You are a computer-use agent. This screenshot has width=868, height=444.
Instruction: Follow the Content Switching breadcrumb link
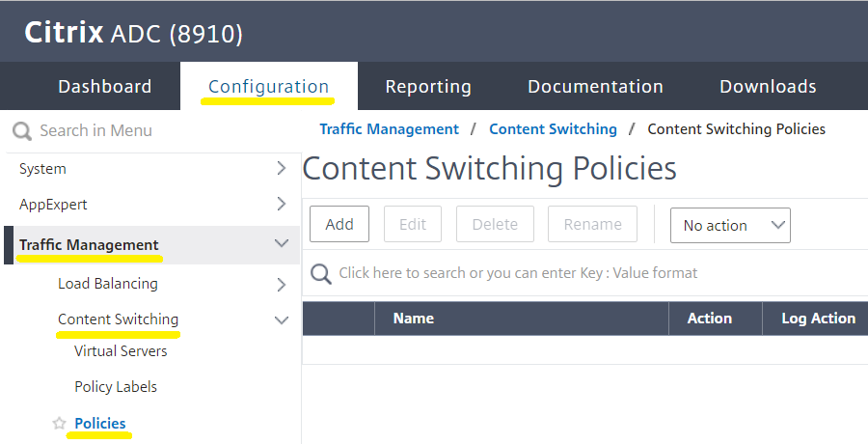pos(553,129)
